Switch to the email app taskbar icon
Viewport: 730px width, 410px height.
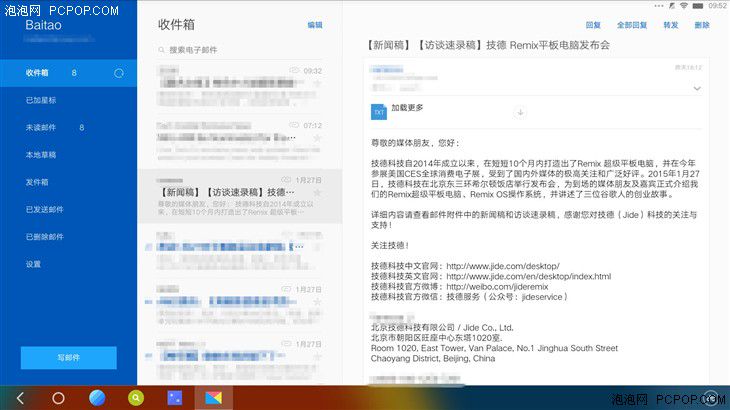point(214,398)
